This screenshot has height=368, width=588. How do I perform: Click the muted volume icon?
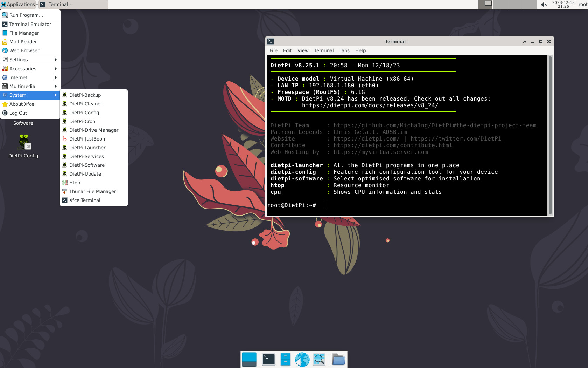544,4
